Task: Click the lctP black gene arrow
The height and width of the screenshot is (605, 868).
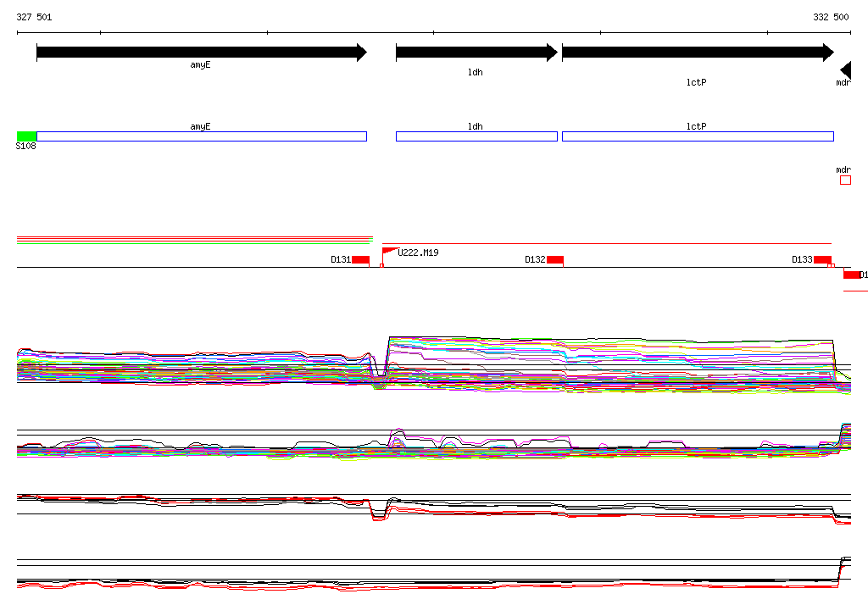Action: pyautogui.click(x=698, y=53)
